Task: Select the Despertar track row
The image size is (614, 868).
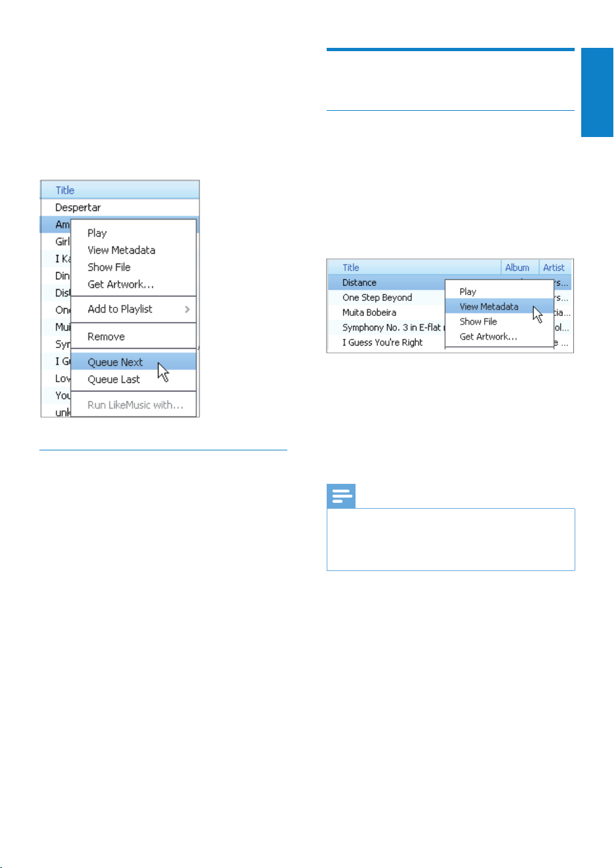Action: 120,207
